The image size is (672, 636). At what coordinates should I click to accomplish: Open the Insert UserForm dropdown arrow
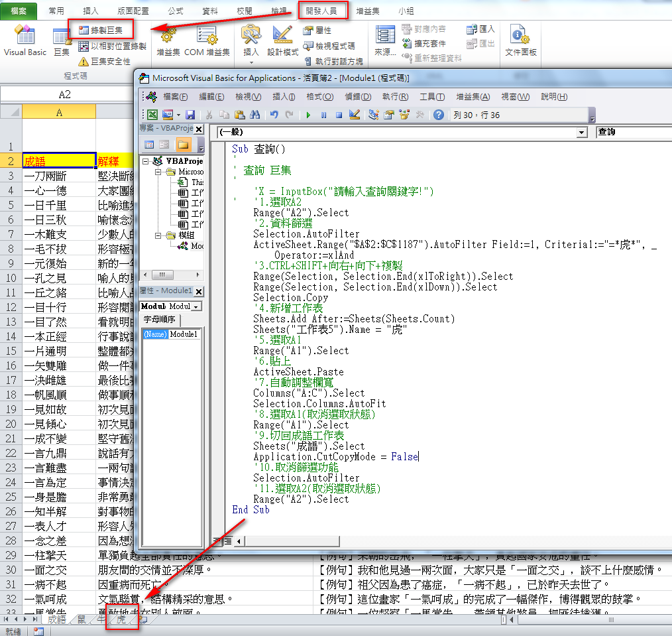[178, 115]
